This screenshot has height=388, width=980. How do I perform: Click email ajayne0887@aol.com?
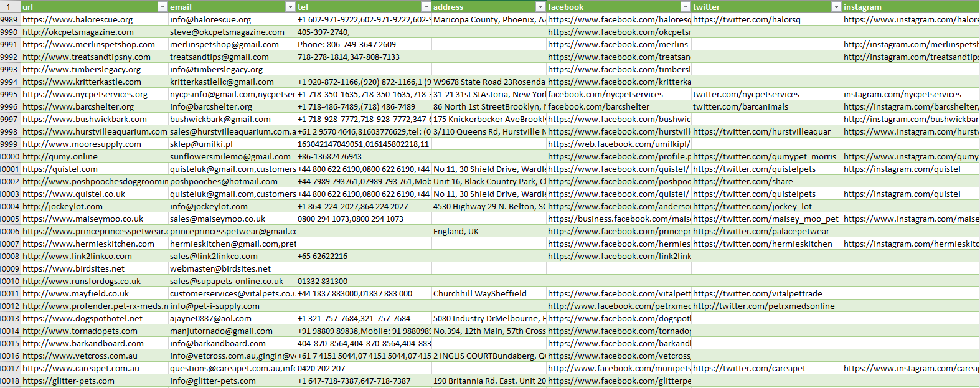pyautogui.click(x=232, y=318)
